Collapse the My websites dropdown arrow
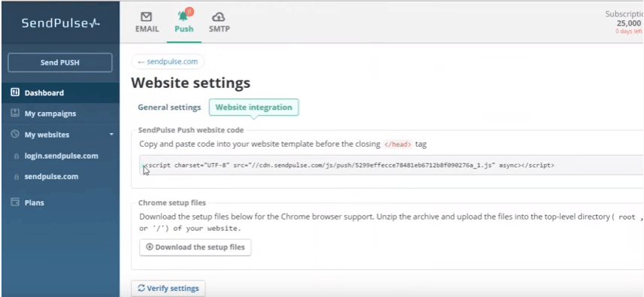Viewport: 644px width, 297px height. (x=111, y=135)
